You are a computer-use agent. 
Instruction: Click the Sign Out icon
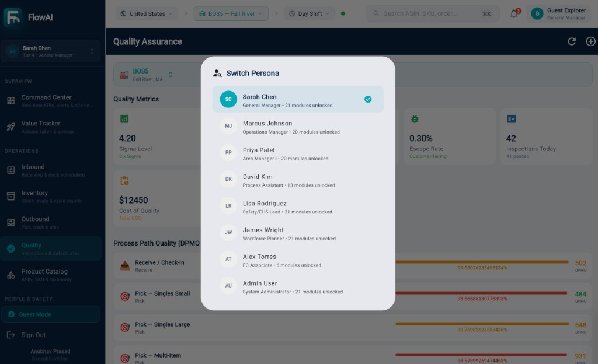tap(11, 335)
